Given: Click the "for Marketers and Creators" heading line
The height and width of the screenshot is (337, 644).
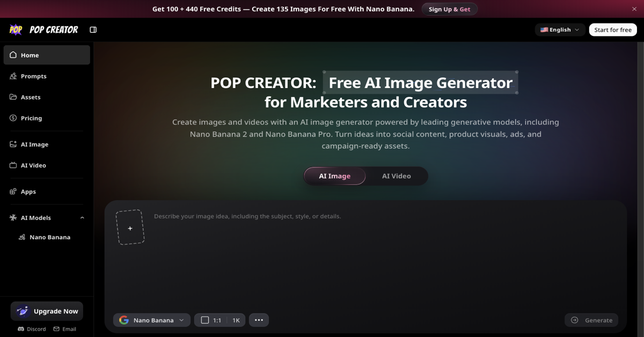Looking at the screenshot, I should (x=365, y=102).
